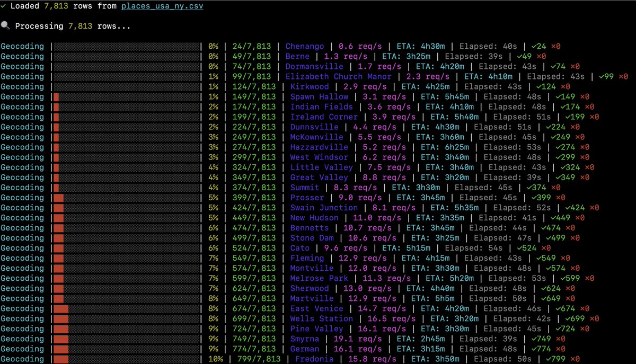This screenshot has width=636, height=364.
Task: Select the Processing 7,813 rows text
Action: pyautogui.click(x=73, y=26)
